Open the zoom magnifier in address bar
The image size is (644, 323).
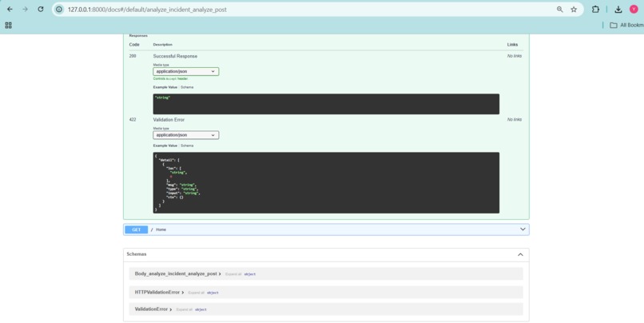559,9
